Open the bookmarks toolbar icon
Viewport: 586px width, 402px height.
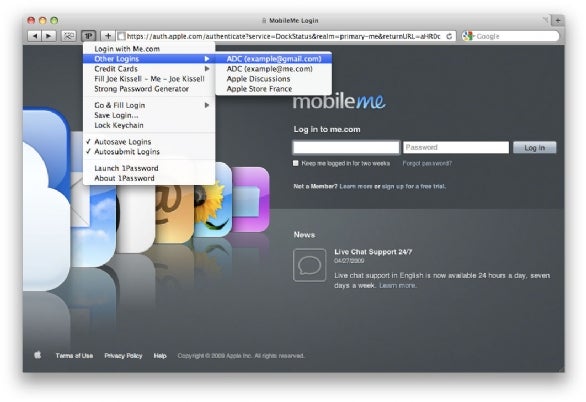69,36
